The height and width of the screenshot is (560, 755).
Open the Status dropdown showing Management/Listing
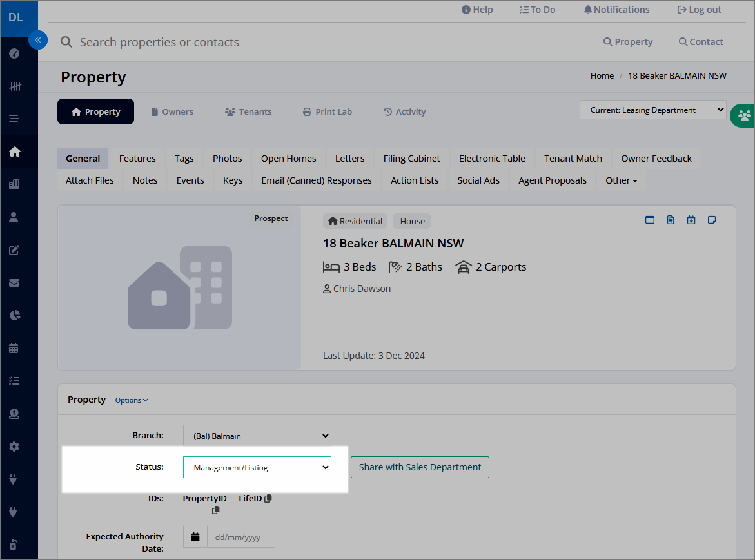pos(257,467)
